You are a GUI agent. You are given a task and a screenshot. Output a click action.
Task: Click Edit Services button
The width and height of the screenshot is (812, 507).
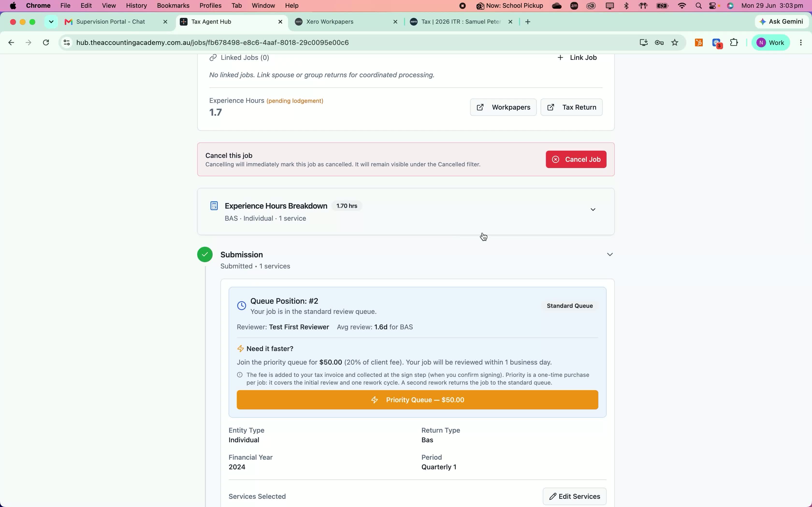coord(574,496)
